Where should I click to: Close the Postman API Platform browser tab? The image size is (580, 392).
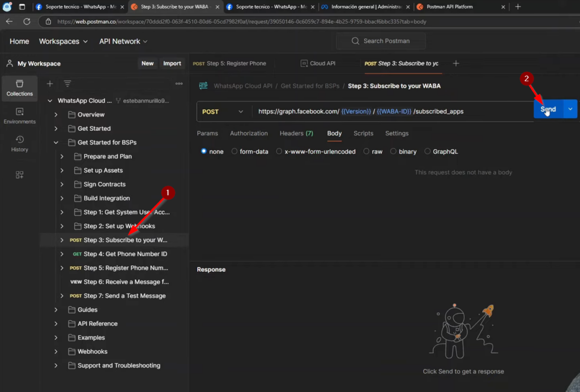click(503, 7)
